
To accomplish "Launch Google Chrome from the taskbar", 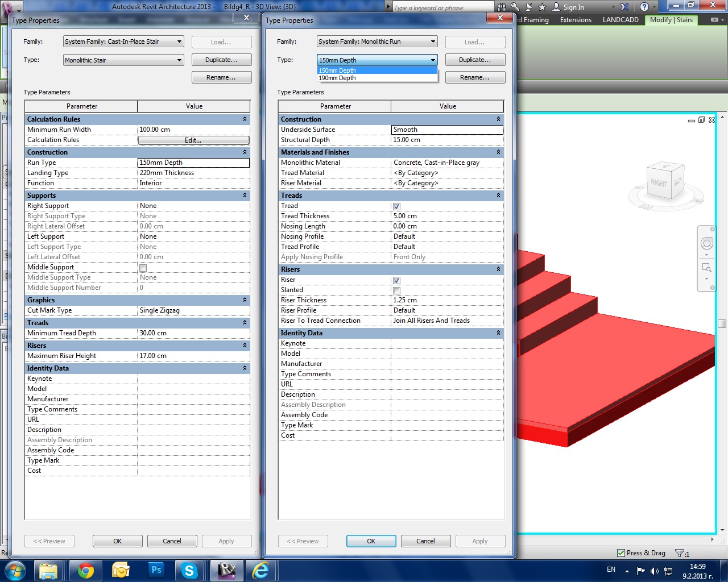I will coord(86,570).
